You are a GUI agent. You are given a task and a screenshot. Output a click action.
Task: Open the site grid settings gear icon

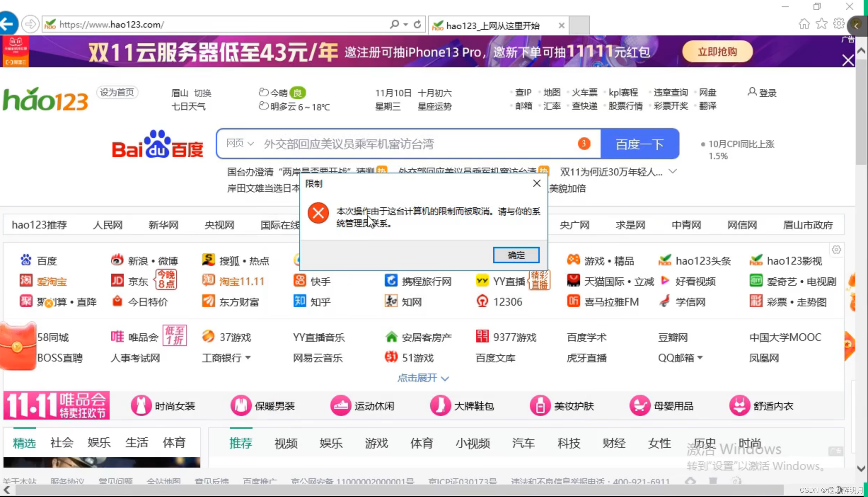[836, 250]
